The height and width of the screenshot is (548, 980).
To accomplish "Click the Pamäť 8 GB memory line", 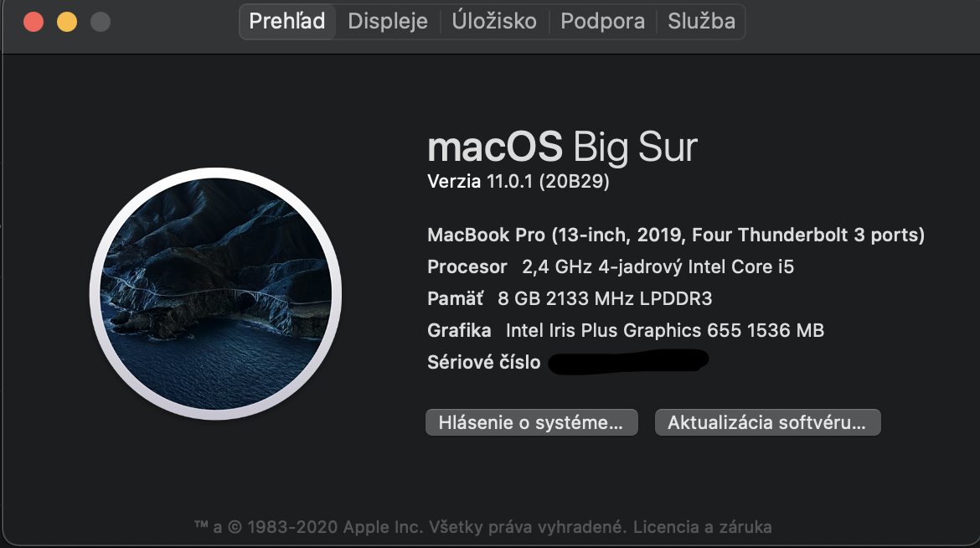I will coord(570,298).
